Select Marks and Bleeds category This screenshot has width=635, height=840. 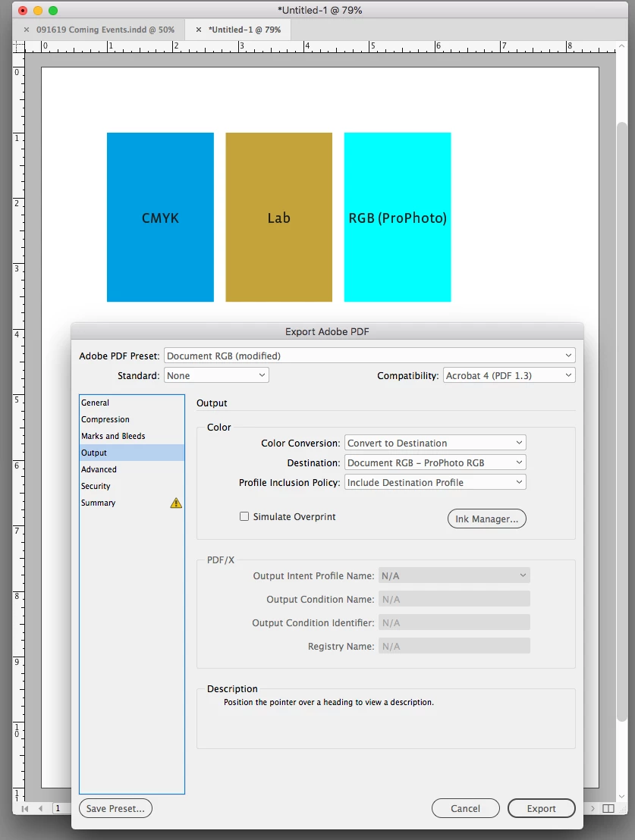131,436
